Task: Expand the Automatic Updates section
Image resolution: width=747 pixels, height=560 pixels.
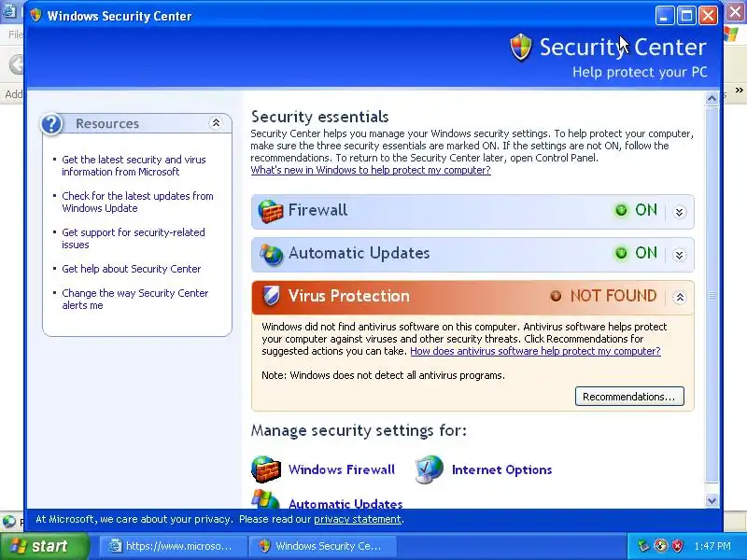Action: click(680, 255)
